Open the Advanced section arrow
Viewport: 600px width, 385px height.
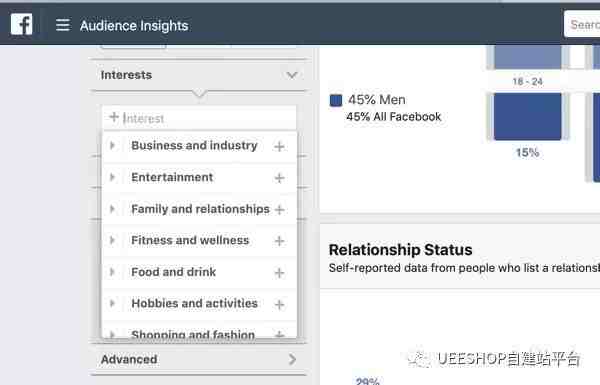coord(292,359)
